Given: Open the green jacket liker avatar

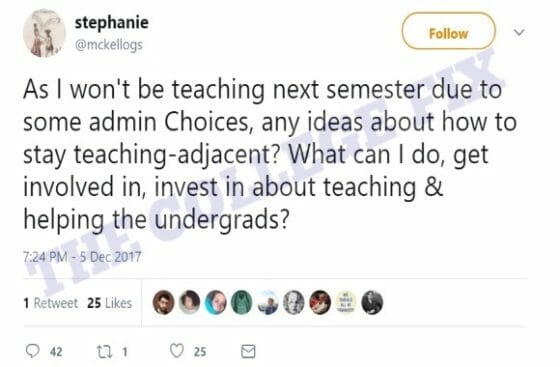Looking at the screenshot, I should pos(242,302).
